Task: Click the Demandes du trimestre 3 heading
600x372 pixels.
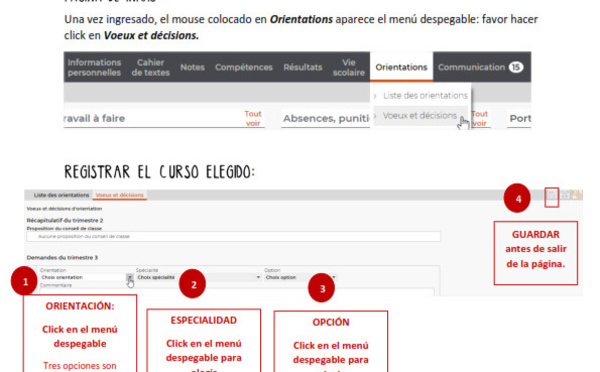Action: [62, 258]
